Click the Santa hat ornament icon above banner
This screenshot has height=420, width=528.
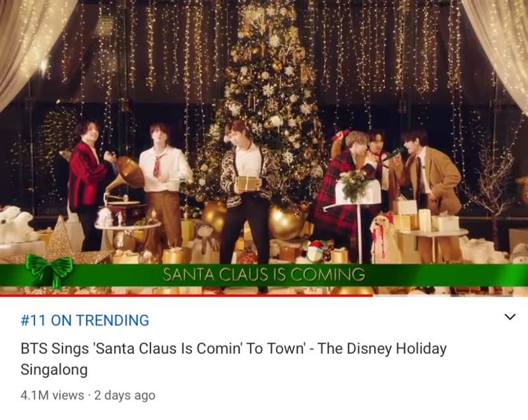(316, 250)
